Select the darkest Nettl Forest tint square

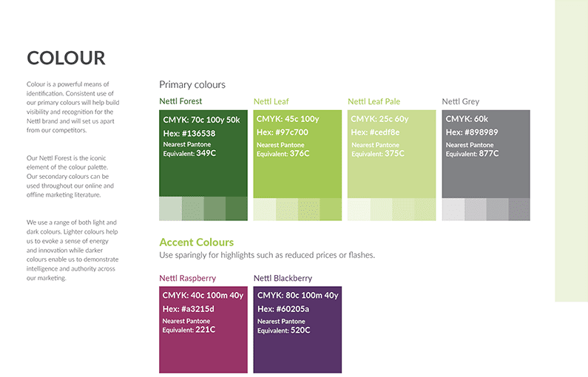pyautogui.click(x=237, y=208)
